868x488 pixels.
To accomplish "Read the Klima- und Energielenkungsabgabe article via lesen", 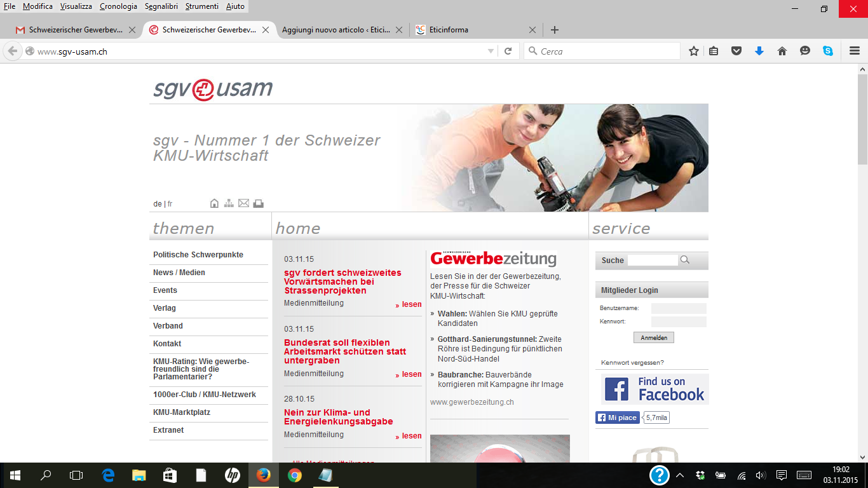I will pyautogui.click(x=409, y=436).
